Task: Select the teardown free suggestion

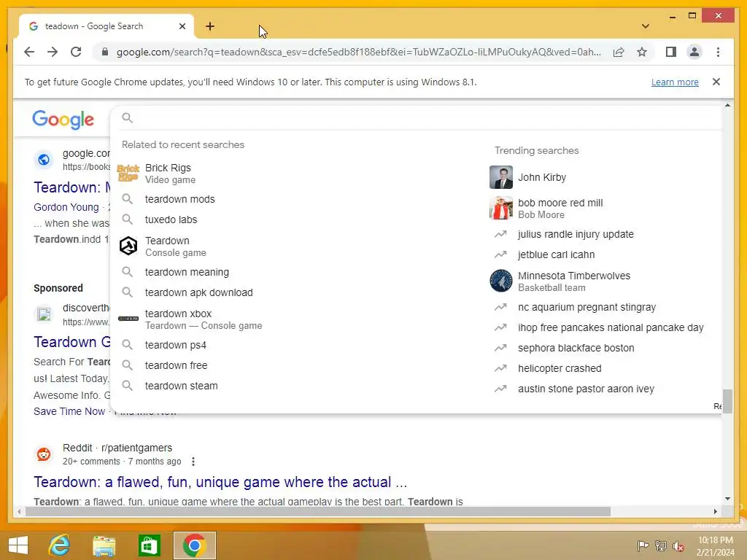Action: coord(295,365)
